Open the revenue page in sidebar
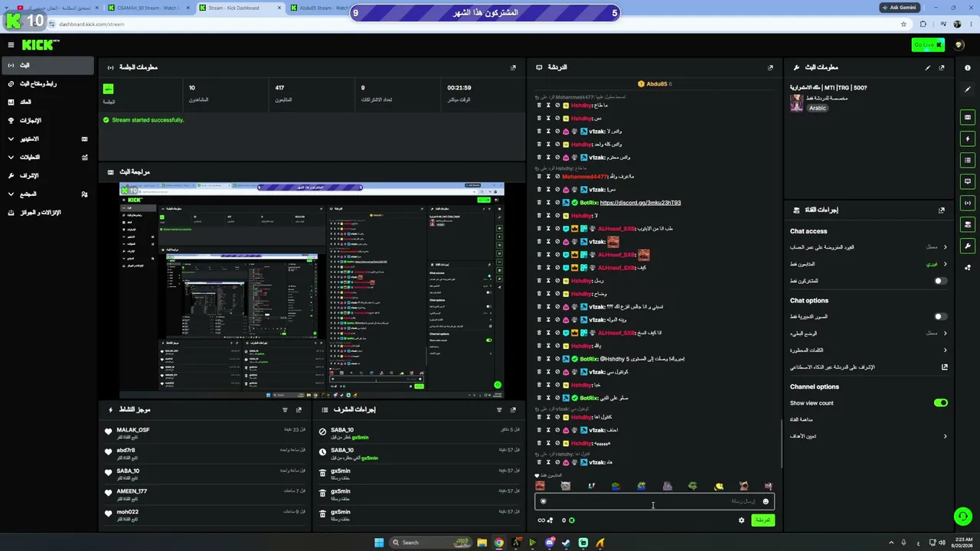Viewport: 980px width, 551px height. (x=48, y=102)
